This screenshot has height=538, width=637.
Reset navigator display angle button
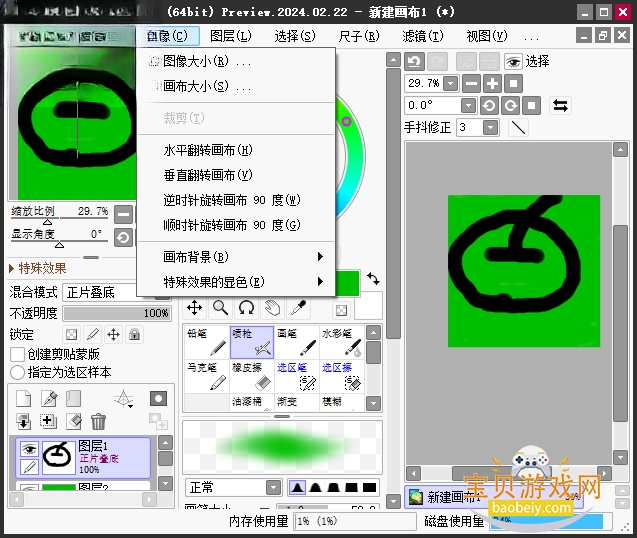point(123,237)
